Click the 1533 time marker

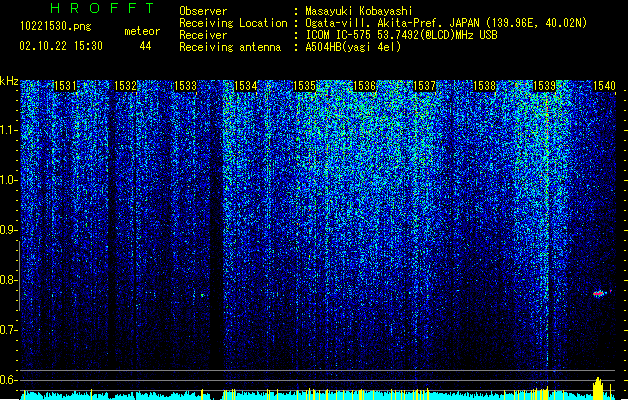[x=186, y=86]
